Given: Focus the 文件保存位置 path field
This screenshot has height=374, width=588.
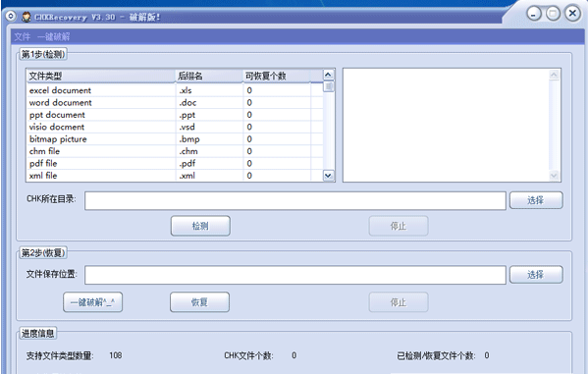Looking at the screenshot, I should (295, 275).
